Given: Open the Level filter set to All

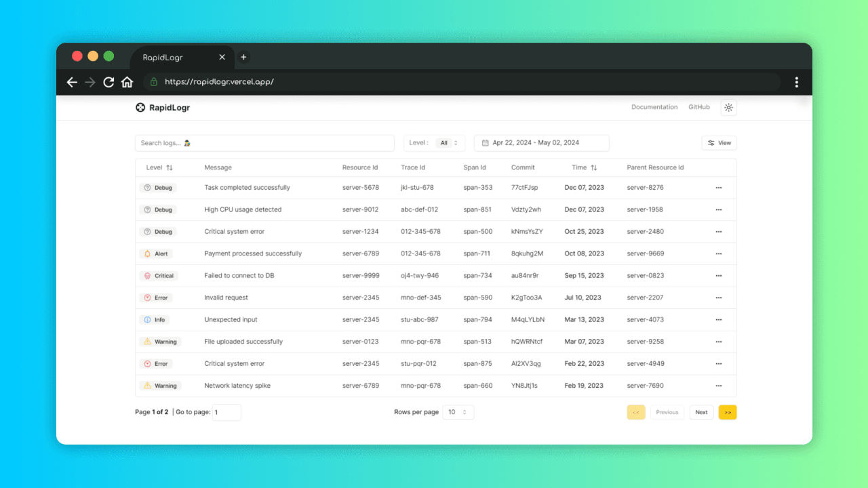Looking at the screenshot, I should click(x=448, y=143).
